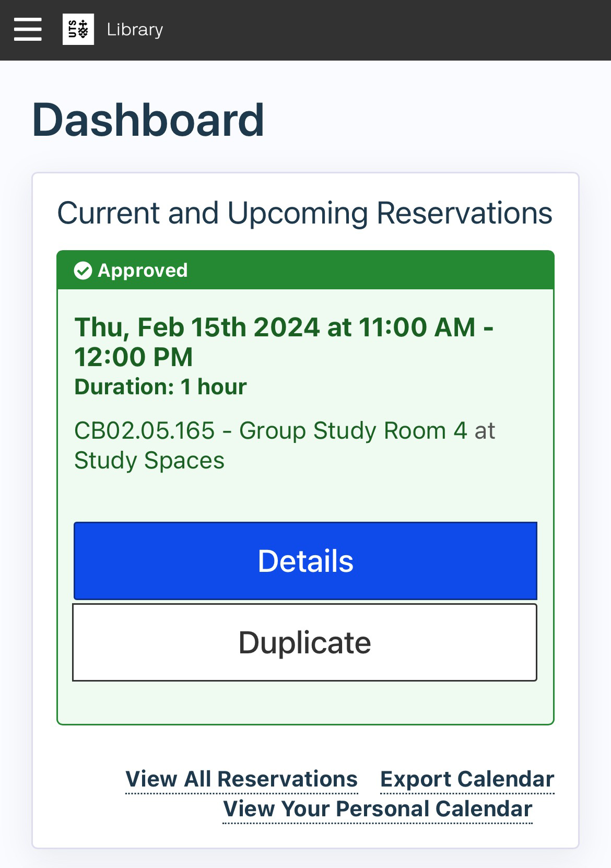Open View All Reservations link
The width and height of the screenshot is (611, 868).
(242, 779)
